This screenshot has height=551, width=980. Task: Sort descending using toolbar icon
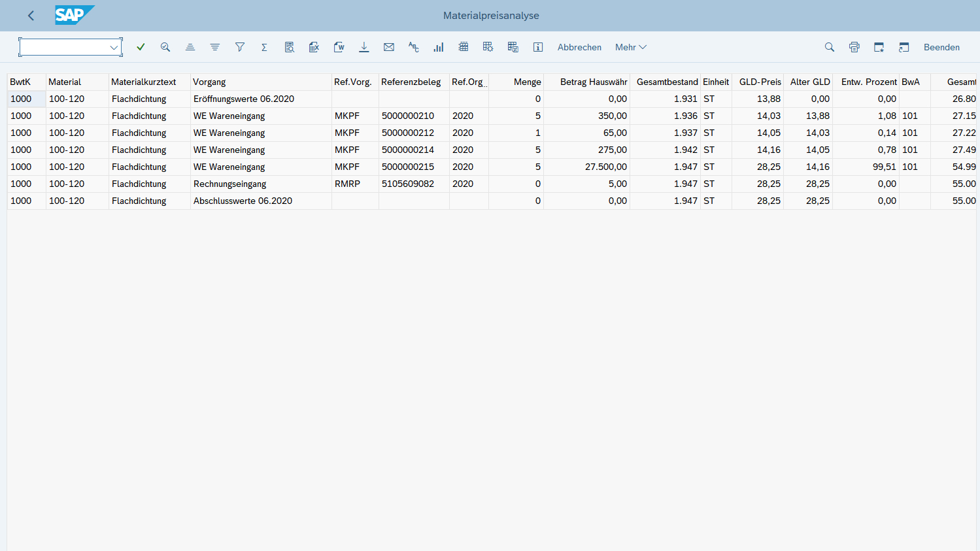(x=215, y=47)
